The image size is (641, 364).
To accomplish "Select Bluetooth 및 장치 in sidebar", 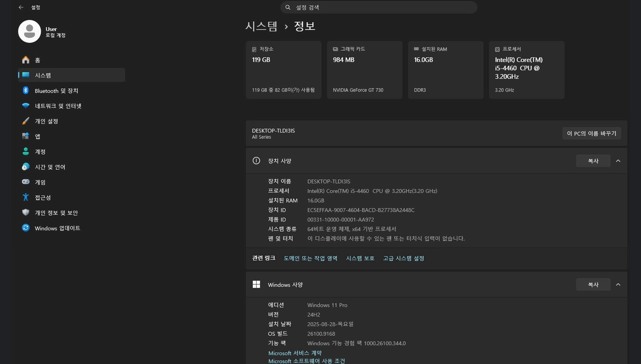I will click(x=71, y=90).
